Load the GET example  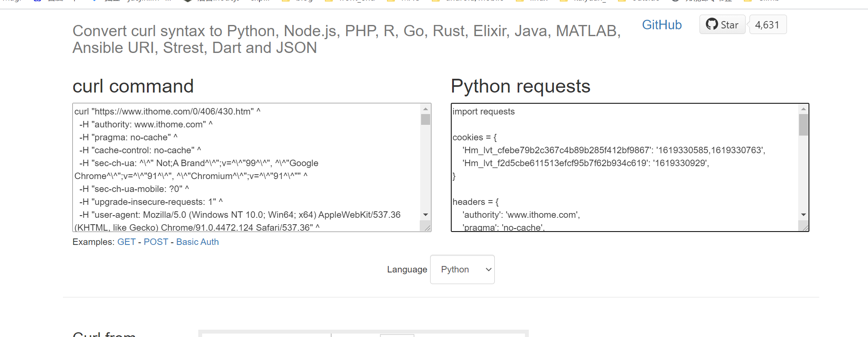(126, 242)
